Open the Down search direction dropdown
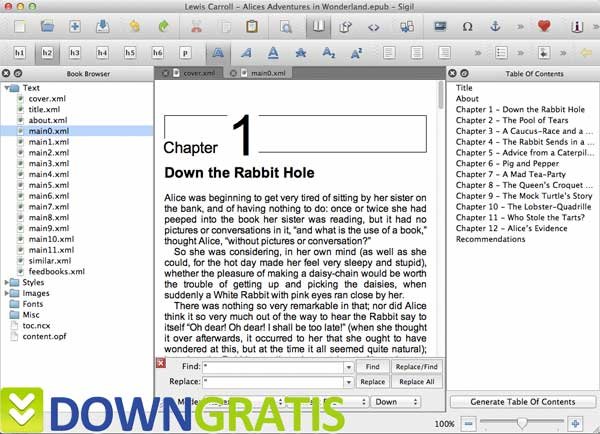The width and height of the screenshot is (600, 434). (x=396, y=402)
